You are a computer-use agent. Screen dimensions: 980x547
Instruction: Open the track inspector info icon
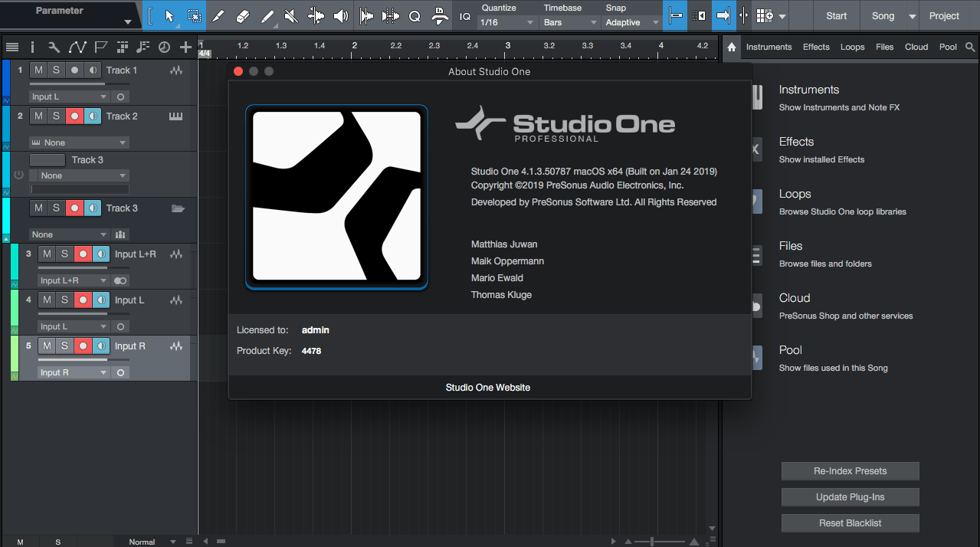pos(32,47)
